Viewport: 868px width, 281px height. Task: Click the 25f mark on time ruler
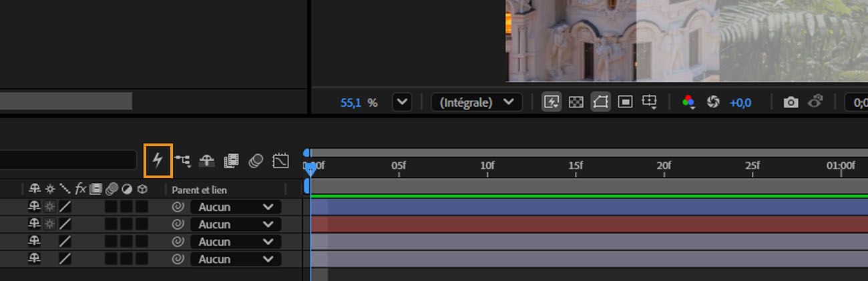(x=752, y=166)
